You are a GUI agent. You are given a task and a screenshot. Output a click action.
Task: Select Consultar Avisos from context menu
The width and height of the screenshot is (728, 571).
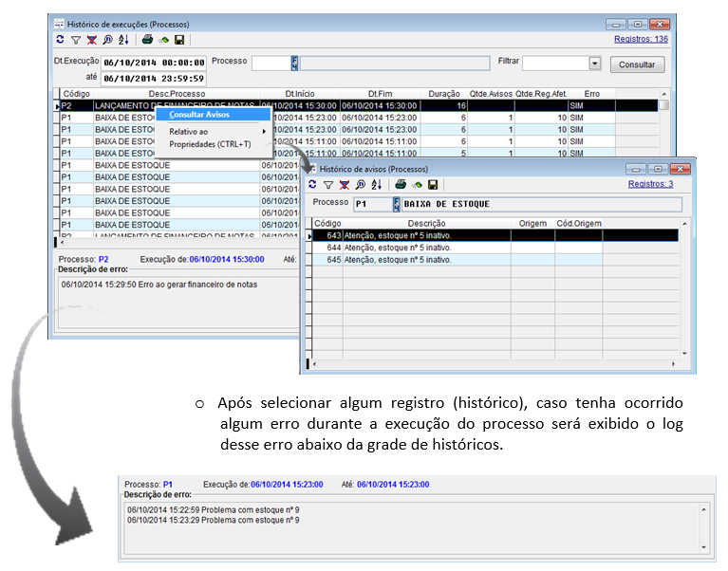tap(205, 114)
